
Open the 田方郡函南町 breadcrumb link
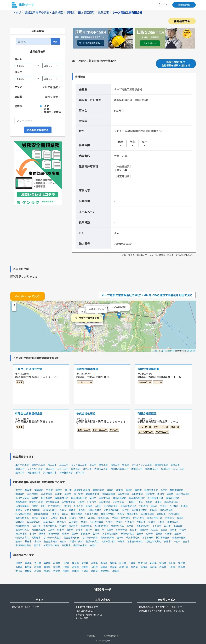click(x=86, y=13)
